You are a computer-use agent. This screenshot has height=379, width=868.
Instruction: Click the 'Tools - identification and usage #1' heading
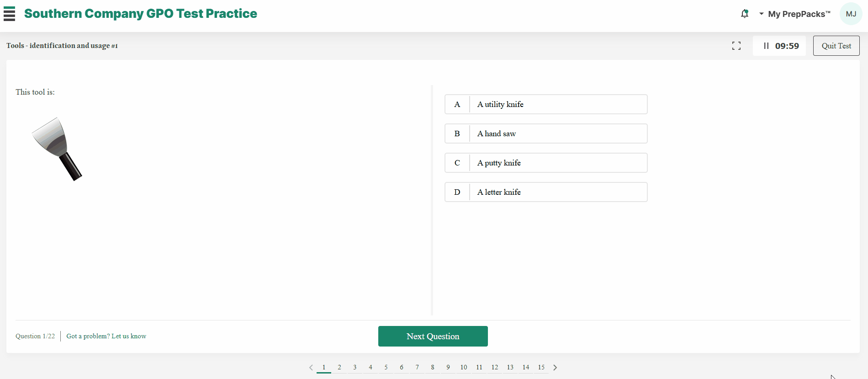[x=62, y=46]
